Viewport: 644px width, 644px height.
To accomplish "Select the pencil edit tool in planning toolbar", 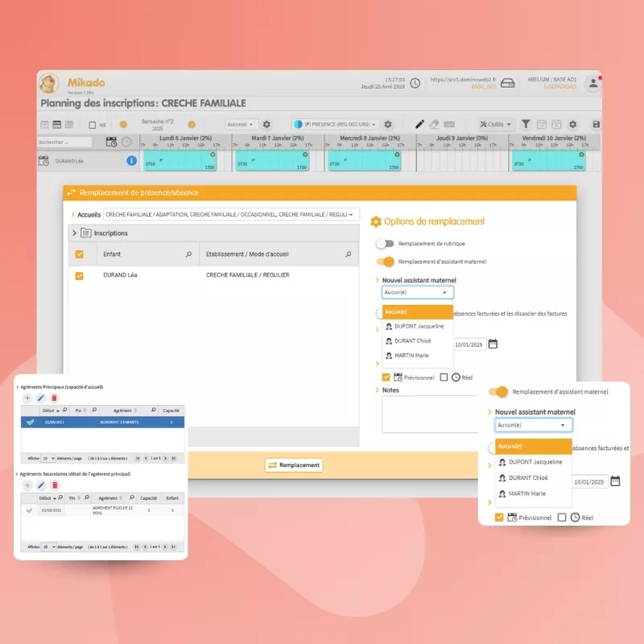I will click(419, 125).
